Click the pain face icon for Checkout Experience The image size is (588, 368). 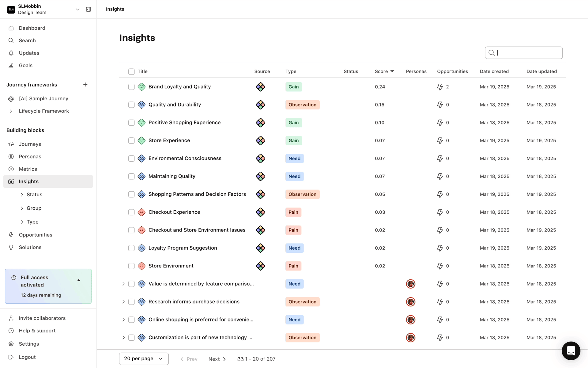pos(141,212)
